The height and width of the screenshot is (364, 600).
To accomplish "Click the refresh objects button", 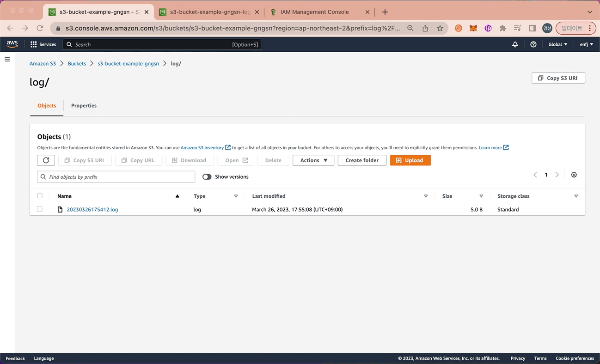I will pos(46,160).
